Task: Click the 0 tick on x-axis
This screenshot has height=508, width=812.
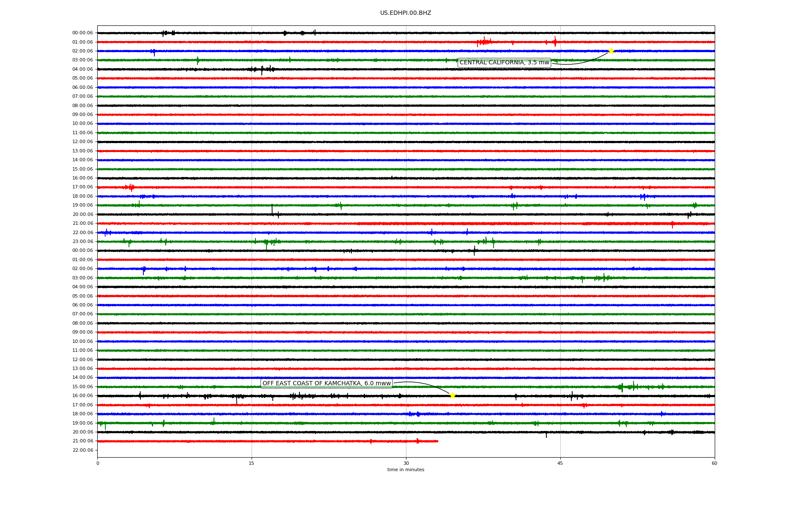Action: (98, 463)
